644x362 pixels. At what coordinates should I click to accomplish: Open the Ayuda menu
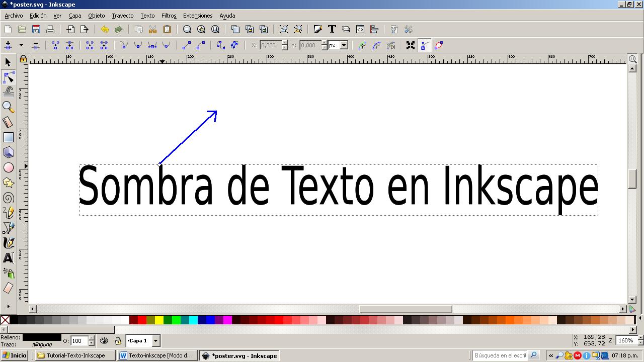(227, 16)
